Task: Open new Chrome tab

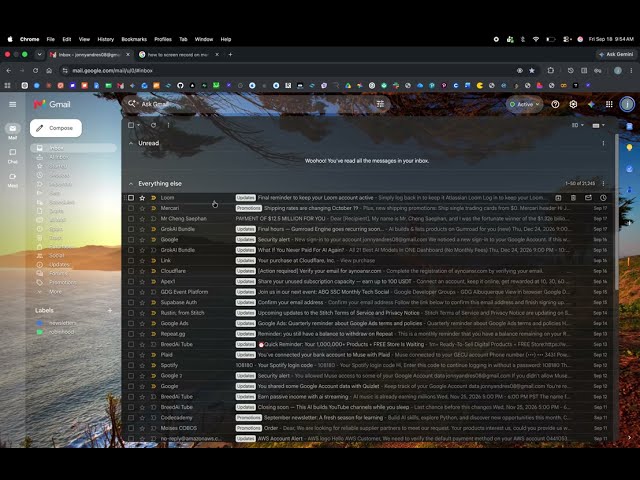Action: (x=230, y=54)
